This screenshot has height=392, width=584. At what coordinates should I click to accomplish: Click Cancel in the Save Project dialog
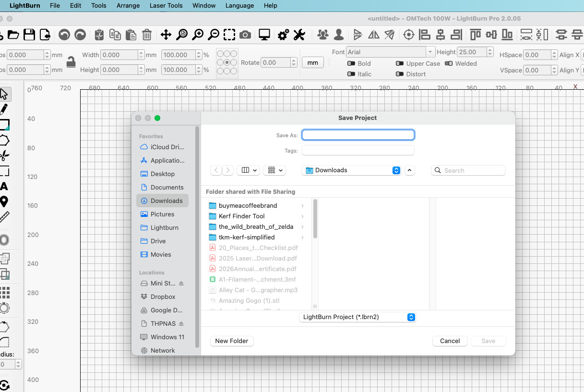pyautogui.click(x=450, y=341)
